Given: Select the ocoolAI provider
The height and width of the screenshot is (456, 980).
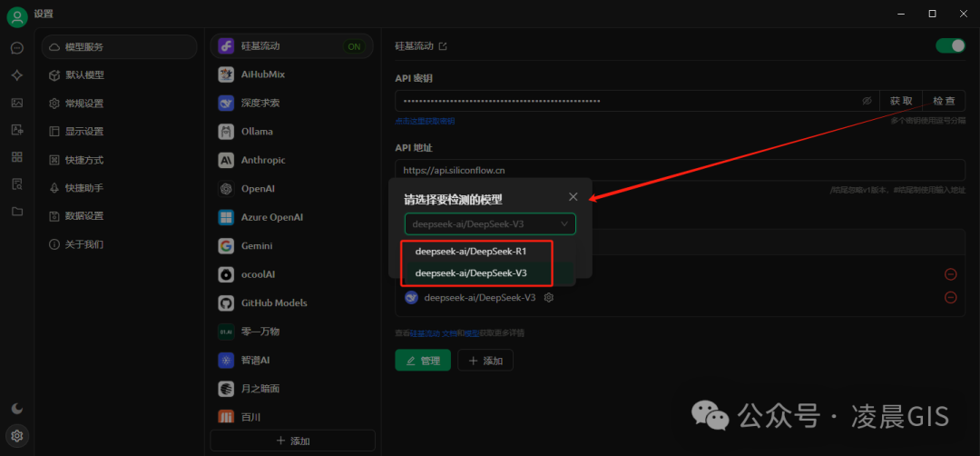Looking at the screenshot, I should (292, 274).
